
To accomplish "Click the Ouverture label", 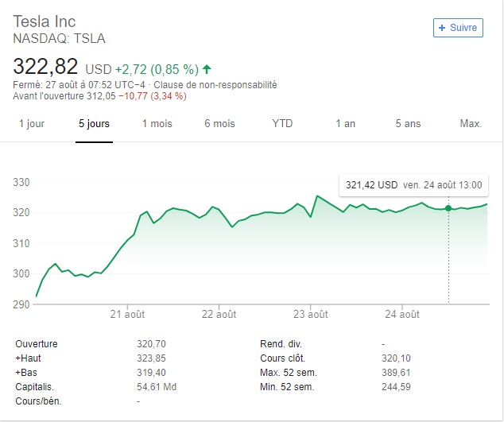I will [x=37, y=344].
